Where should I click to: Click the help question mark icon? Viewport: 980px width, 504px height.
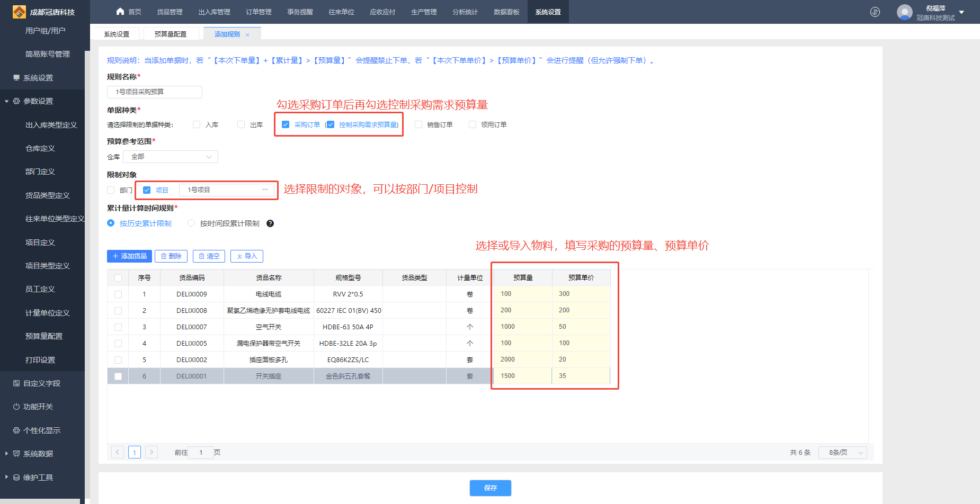click(x=270, y=223)
